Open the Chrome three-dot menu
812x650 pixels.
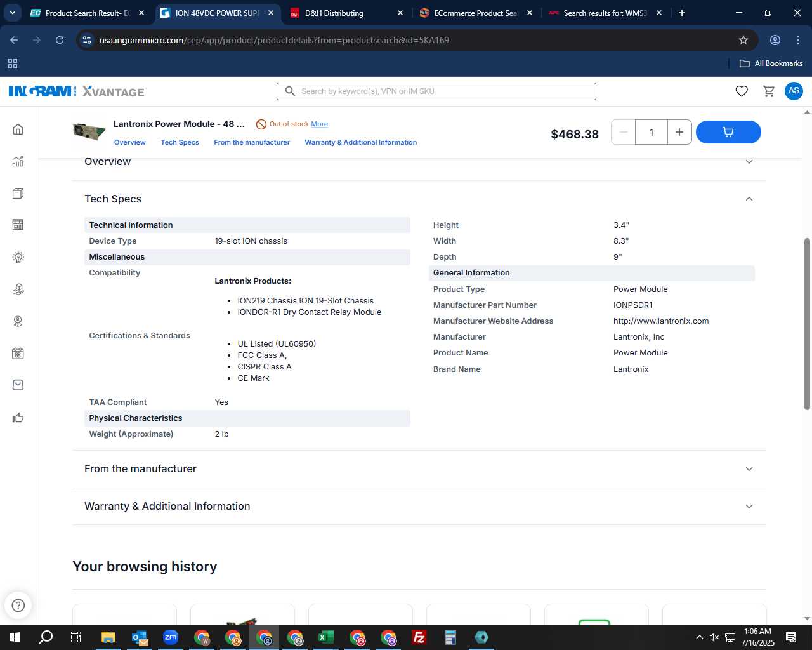pos(798,40)
